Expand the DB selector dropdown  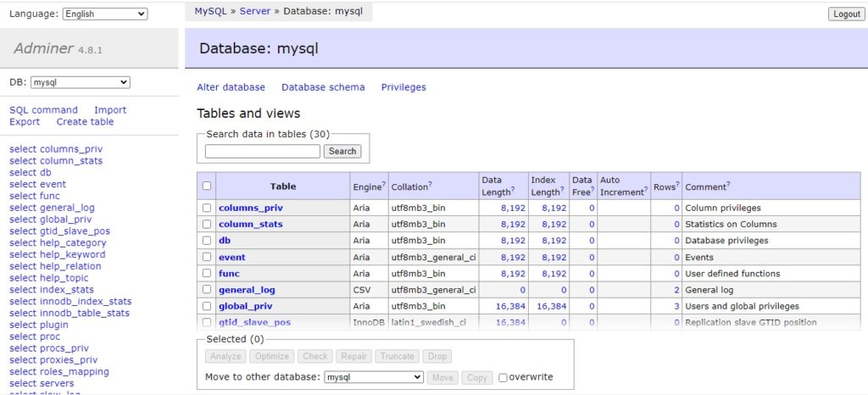(x=80, y=82)
